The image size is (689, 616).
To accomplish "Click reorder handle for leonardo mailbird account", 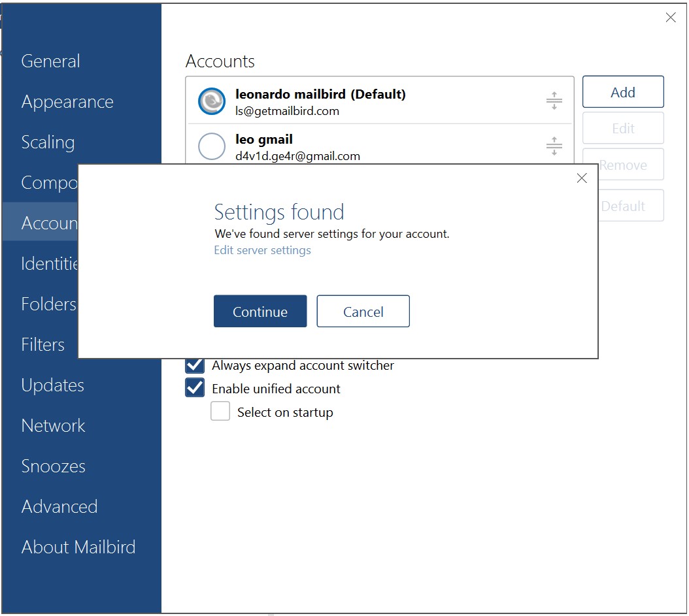I will [554, 101].
